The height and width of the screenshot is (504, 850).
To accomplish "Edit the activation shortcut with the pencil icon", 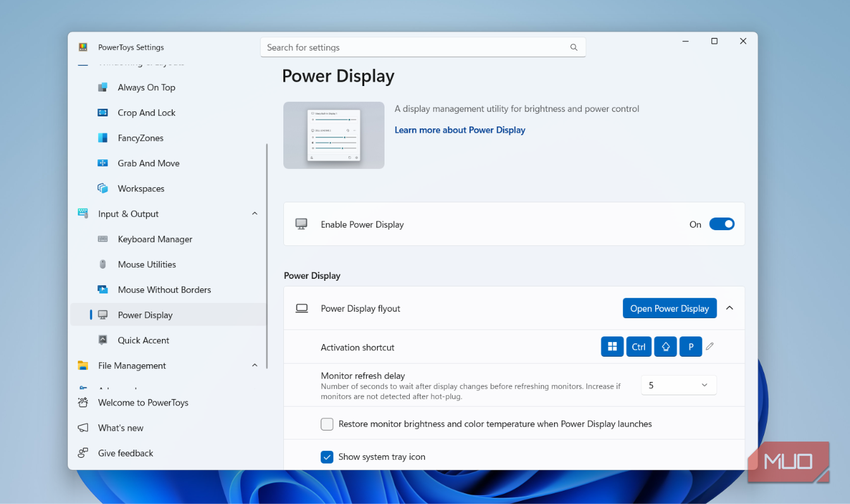I will click(710, 347).
